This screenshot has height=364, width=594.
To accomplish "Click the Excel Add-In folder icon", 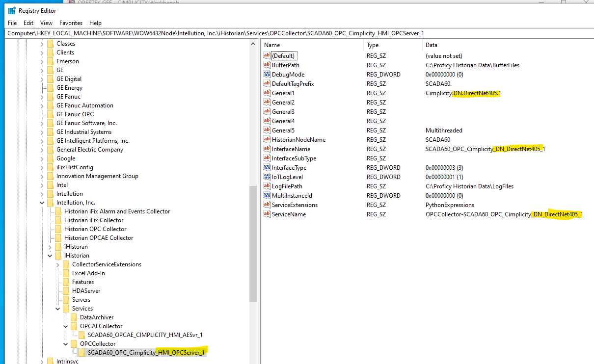I will [66, 273].
